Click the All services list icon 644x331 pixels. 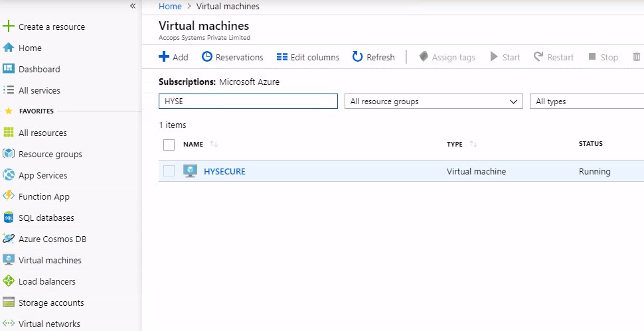tap(8, 90)
